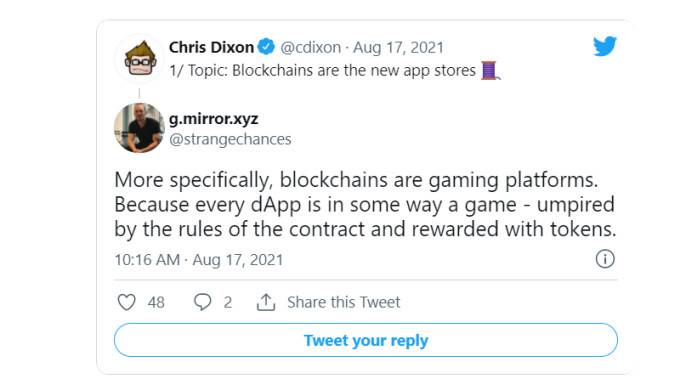The height and width of the screenshot is (391, 686).
Task: Click the g.mirror.xyz display name
Action: point(214,119)
